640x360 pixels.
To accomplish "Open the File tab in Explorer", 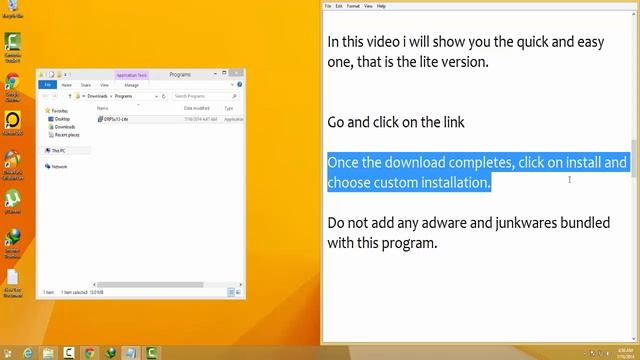I will click(x=48, y=85).
